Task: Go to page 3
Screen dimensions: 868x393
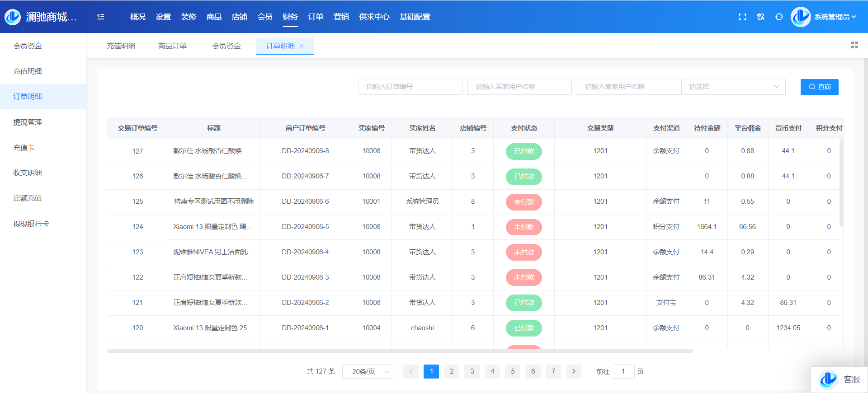Action: click(x=472, y=371)
